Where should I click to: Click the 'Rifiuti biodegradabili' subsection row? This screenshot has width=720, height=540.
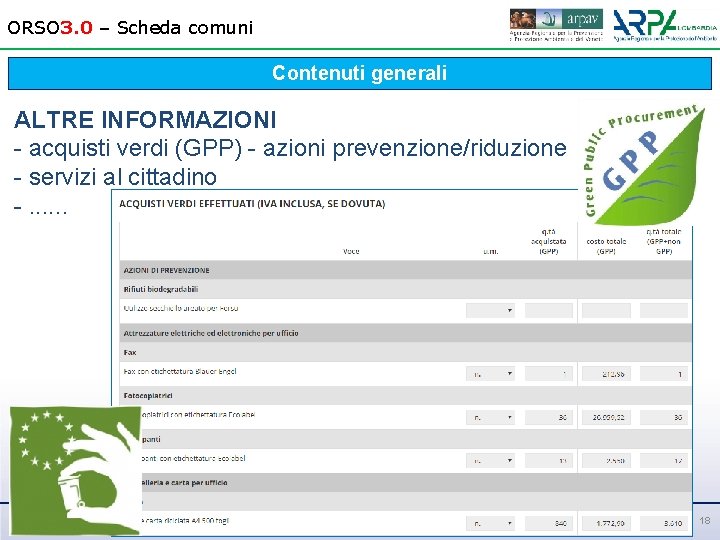[x=405, y=289]
